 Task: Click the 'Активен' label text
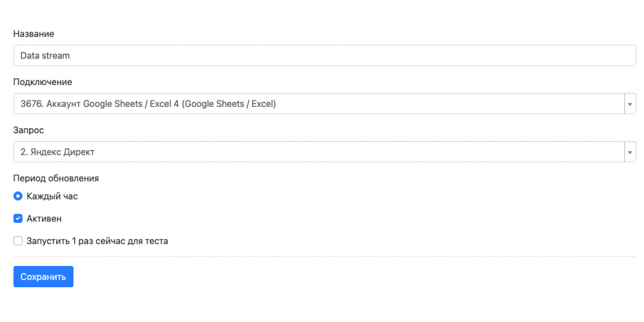pyautogui.click(x=44, y=218)
